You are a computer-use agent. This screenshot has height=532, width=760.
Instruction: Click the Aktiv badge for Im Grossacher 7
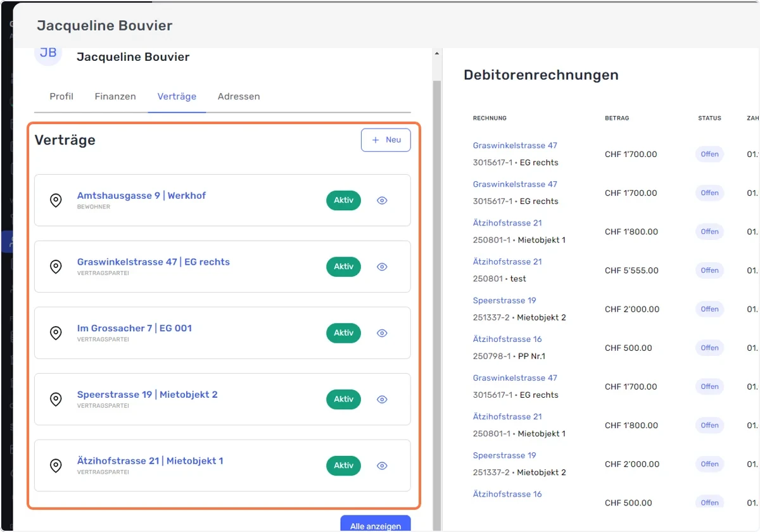point(343,333)
